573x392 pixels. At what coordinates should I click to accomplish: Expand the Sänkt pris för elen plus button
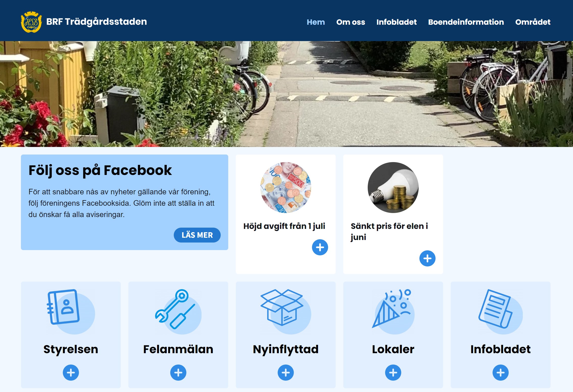coord(427,258)
